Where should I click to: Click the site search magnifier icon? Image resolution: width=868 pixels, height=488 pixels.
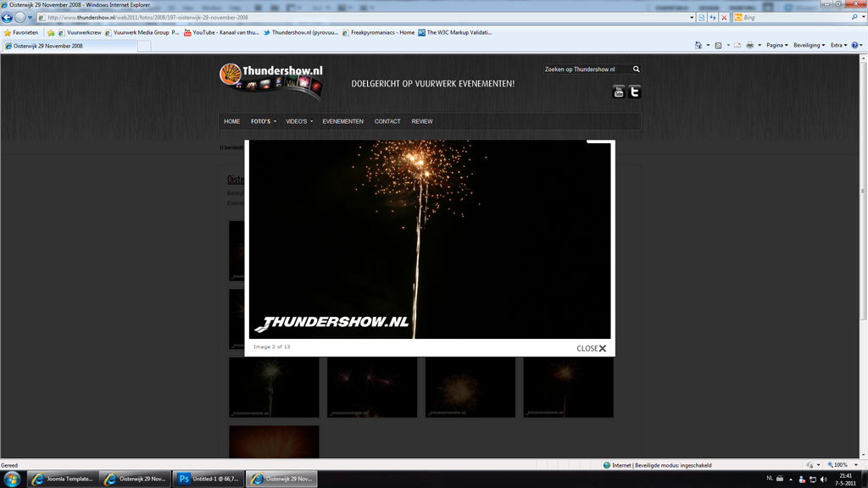pyautogui.click(x=636, y=69)
